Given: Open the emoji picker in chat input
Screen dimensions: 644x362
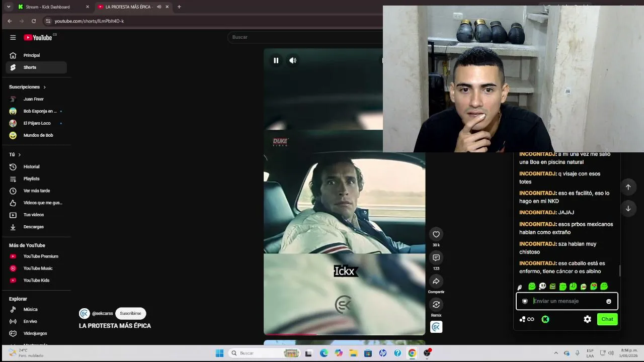Looking at the screenshot, I should [609, 301].
